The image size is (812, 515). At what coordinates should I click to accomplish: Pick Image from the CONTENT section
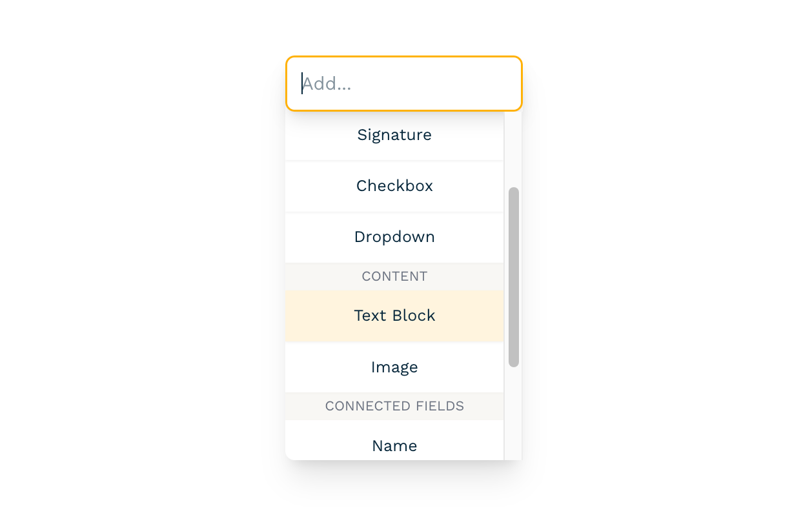coord(394,367)
